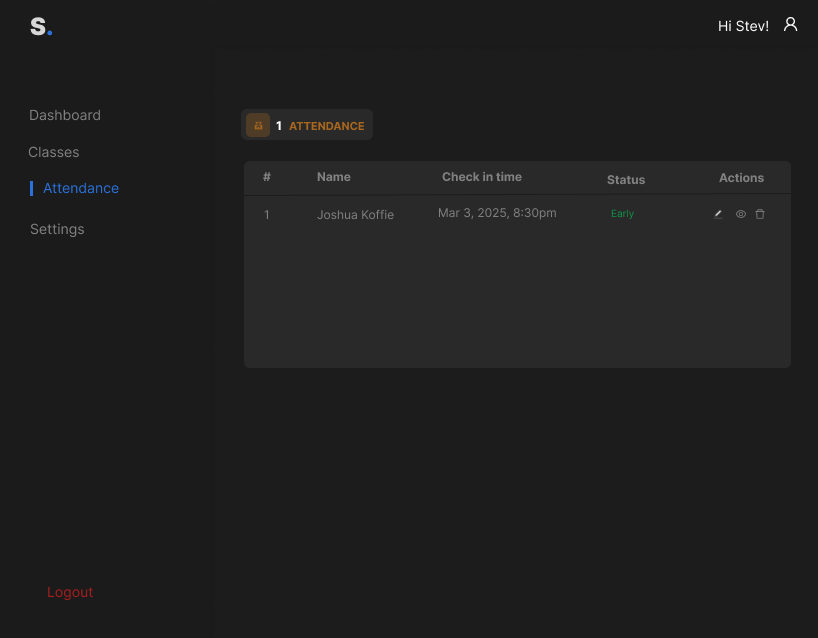The width and height of the screenshot is (818, 638).
Task: View Joshua Koffie's record with eye icon
Action: (740, 214)
